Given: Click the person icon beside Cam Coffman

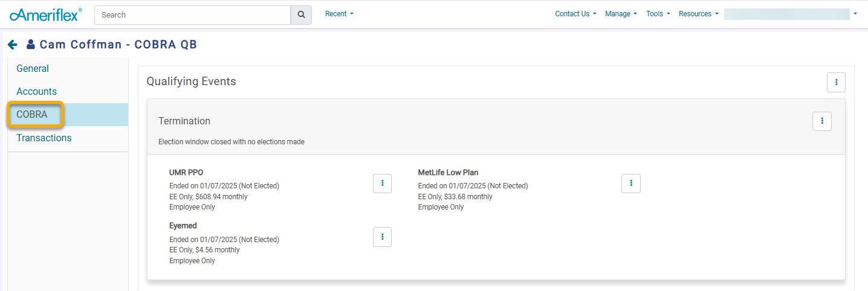Looking at the screenshot, I should pos(31,45).
